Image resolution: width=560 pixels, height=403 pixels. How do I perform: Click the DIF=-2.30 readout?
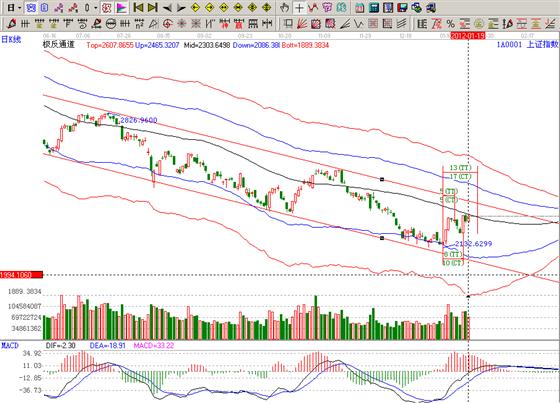click(x=61, y=345)
